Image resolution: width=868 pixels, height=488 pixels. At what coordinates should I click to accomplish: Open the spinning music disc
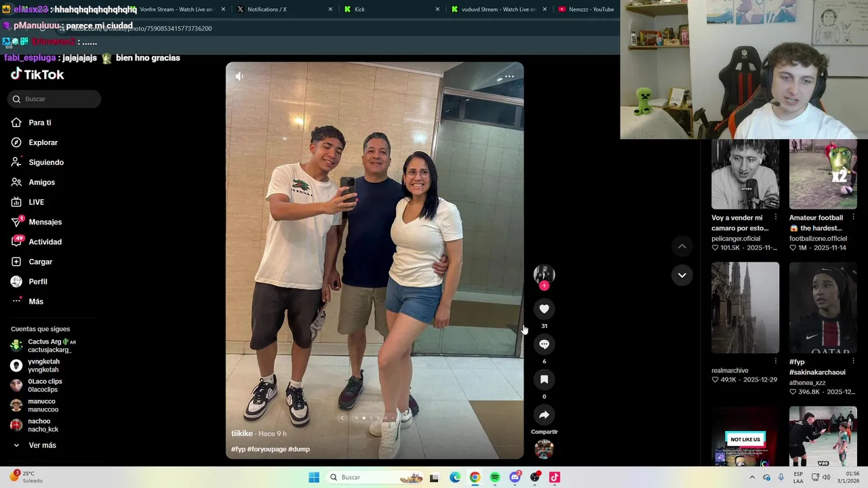click(x=544, y=449)
